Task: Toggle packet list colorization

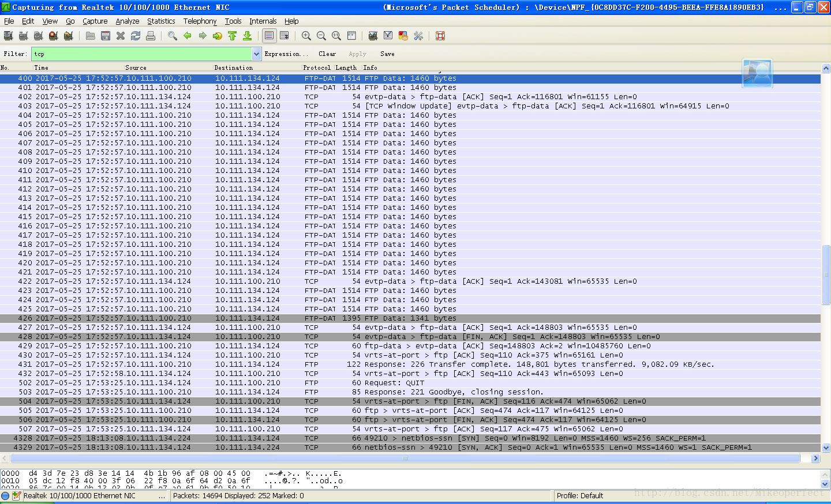Action: click(x=269, y=36)
